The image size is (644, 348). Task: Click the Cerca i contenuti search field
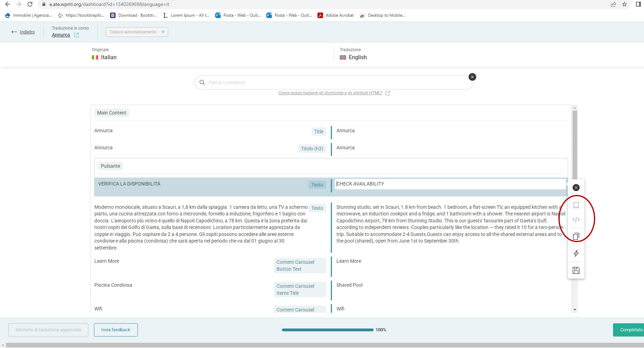pyautogui.click(x=334, y=83)
